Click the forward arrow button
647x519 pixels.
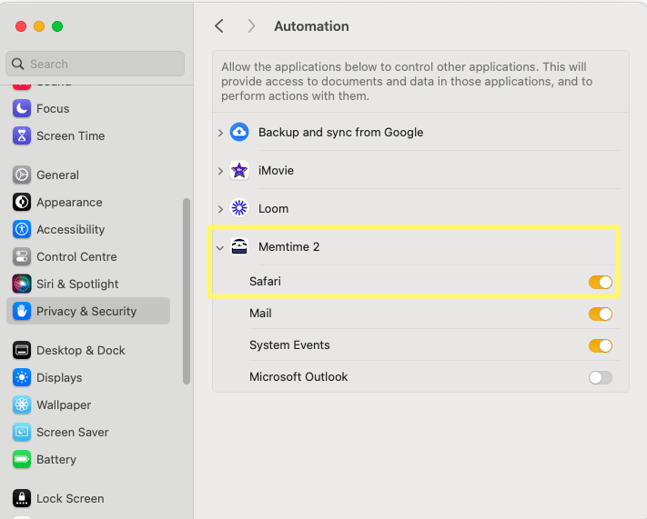(x=251, y=26)
